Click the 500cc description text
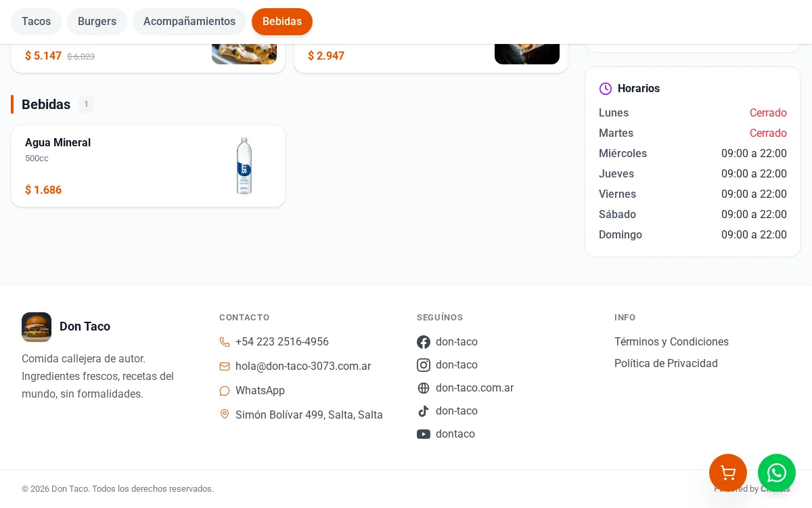The width and height of the screenshot is (812, 508). (37, 158)
